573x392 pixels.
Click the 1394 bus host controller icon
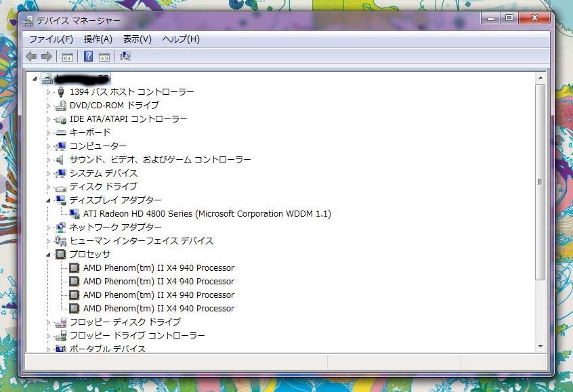61,92
